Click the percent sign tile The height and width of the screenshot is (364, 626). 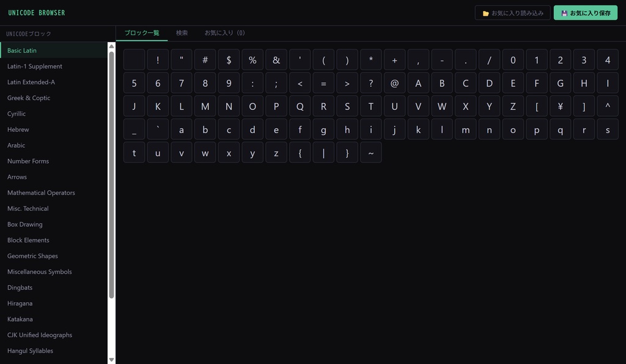pos(252,60)
